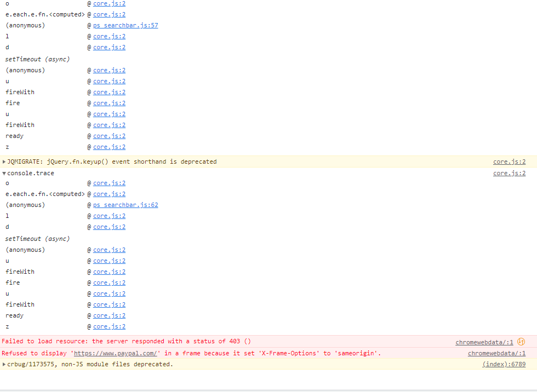This screenshot has height=392, width=537.
Task: Open core.js:2 beside 'ready' in ps_searchbar.js:57 trace
Action: [109, 136]
